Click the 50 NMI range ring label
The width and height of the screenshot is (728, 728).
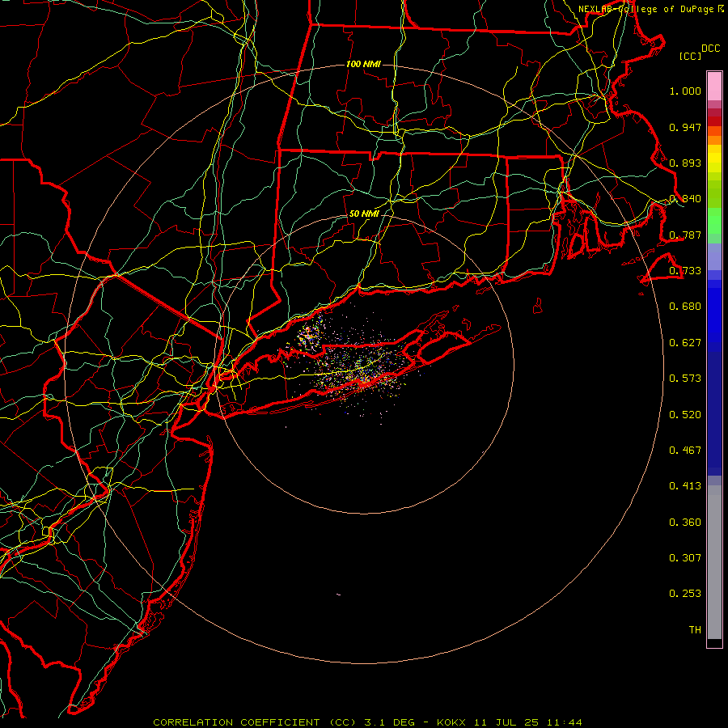tap(364, 214)
